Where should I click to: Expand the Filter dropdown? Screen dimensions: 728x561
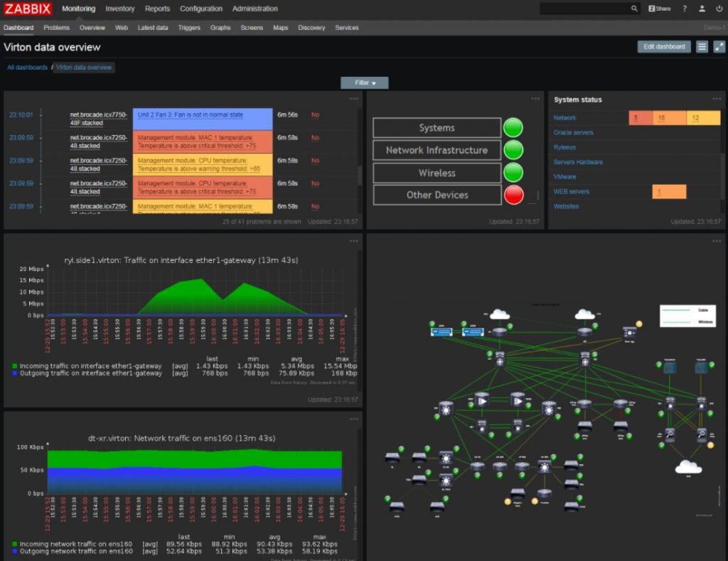(364, 82)
